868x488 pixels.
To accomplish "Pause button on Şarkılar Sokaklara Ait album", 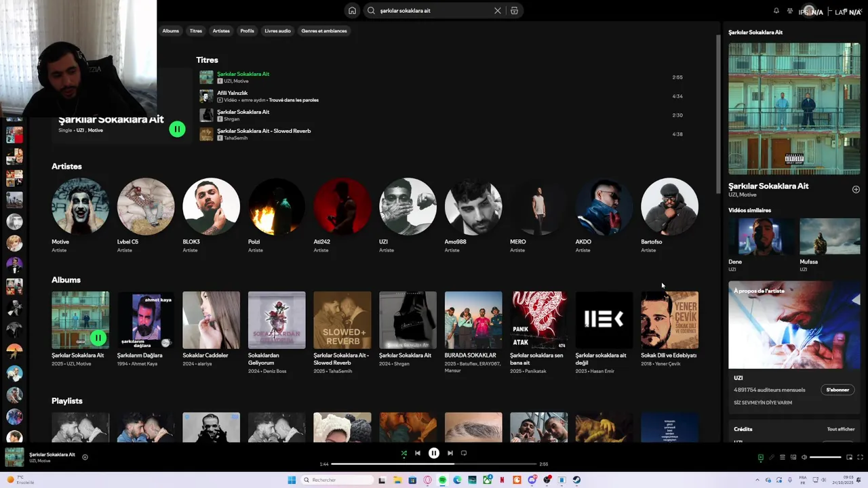I will pos(98,338).
